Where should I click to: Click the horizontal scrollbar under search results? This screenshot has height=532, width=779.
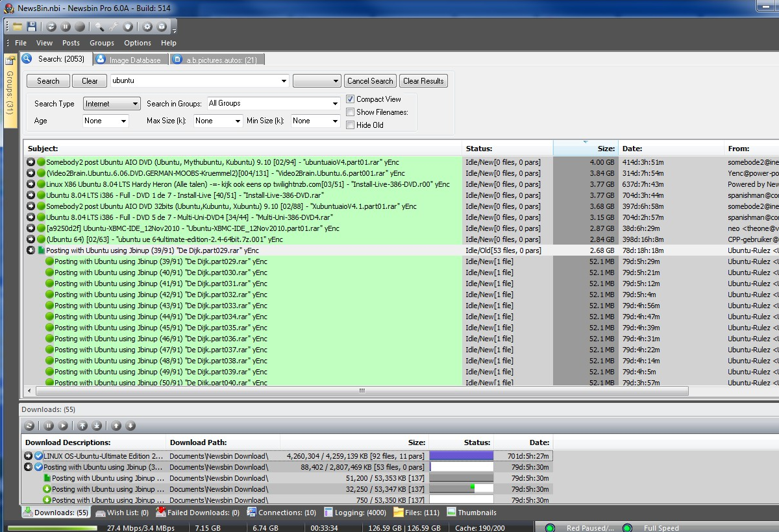click(363, 391)
